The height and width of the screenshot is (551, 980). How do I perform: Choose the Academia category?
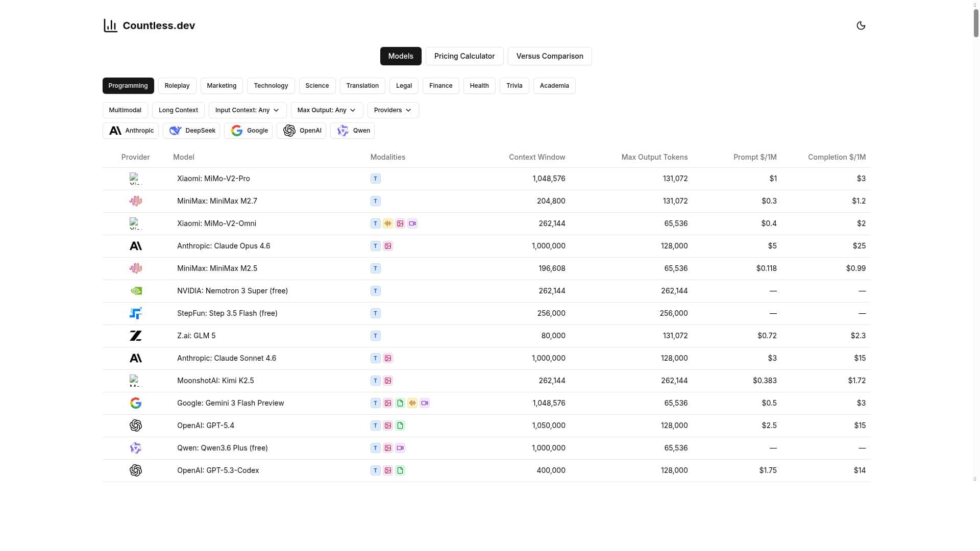(x=554, y=86)
